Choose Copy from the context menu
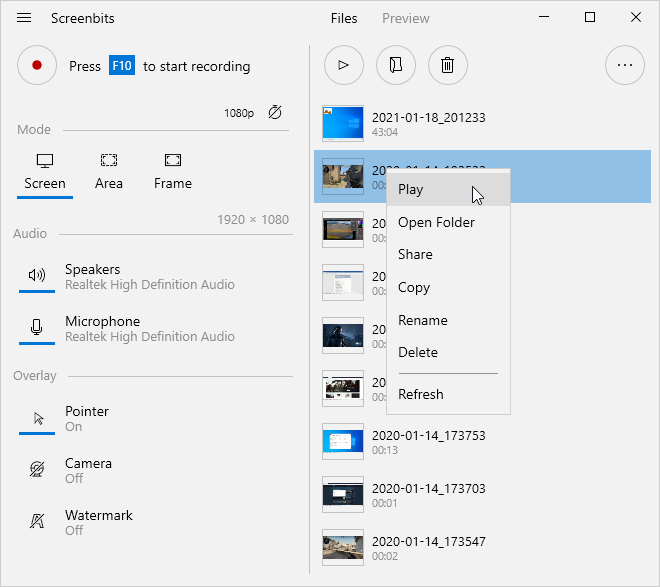 coord(448,287)
